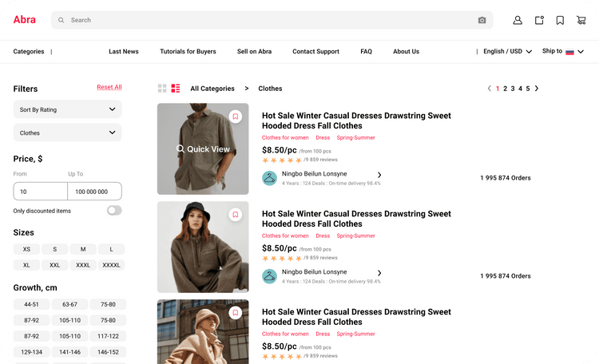Image resolution: width=599 pixels, height=364 pixels.
Task: Select growth range 44-51
Action: click(x=31, y=304)
